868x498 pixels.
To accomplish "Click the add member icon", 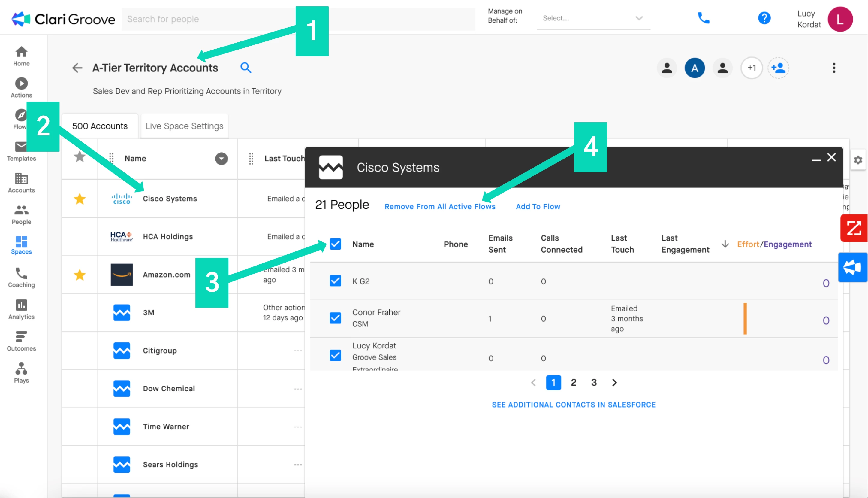I will (778, 68).
